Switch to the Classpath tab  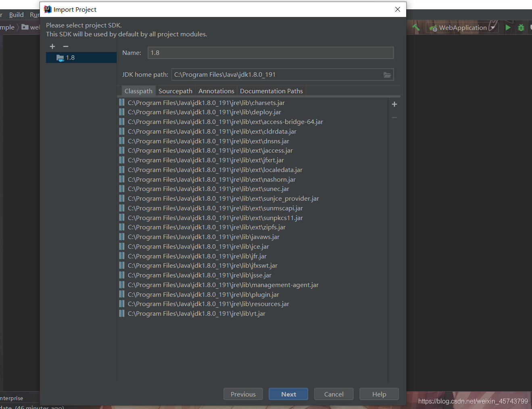pyautogui.click(x=138, y=91)
